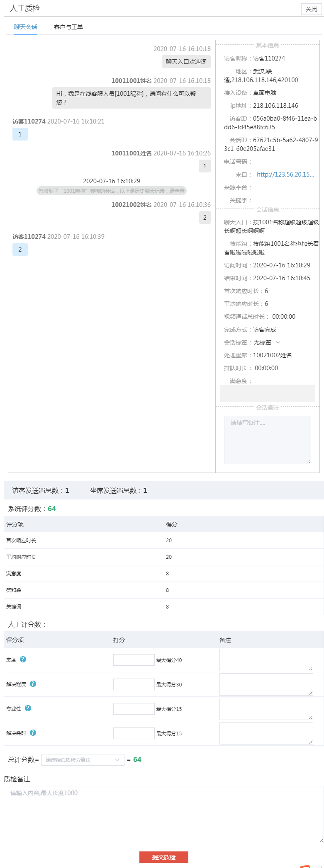324x868 pixels.
Task: Click the 解决程度 score input field
Action: [x=134, y=684]
